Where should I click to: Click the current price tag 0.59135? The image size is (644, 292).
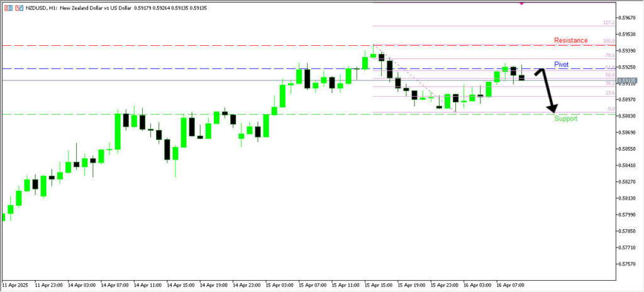[627, 80]
